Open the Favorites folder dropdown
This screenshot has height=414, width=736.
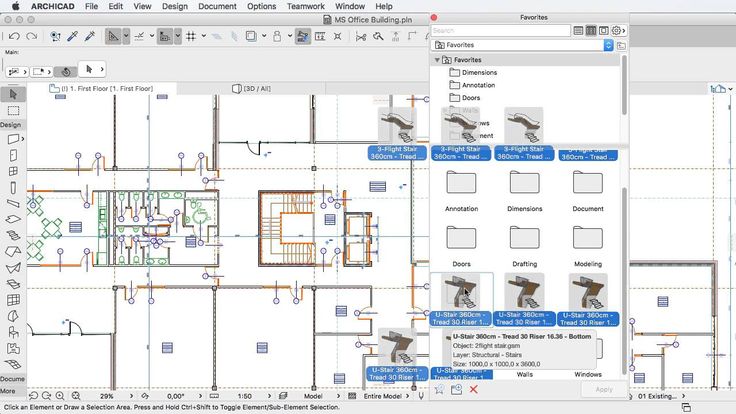tap(608, 45)
